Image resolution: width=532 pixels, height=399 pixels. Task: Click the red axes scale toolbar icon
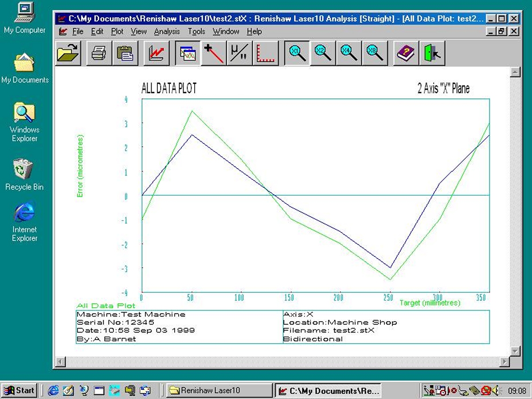[266, 53]
